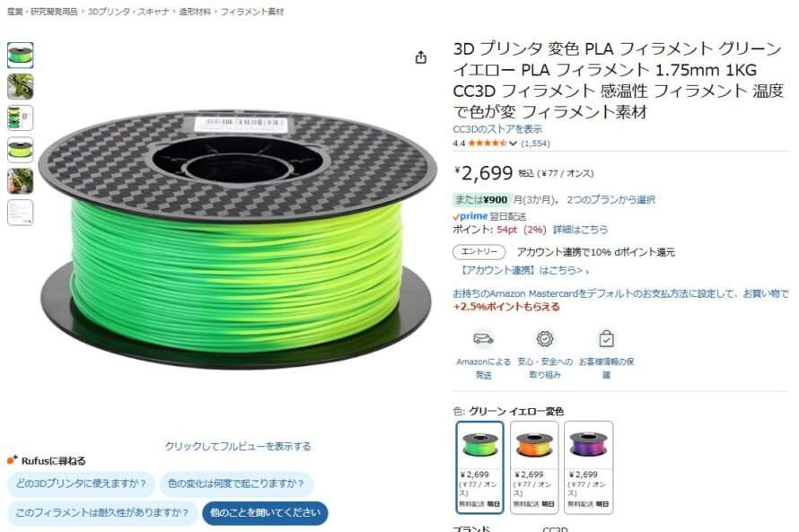This screenshot has height=532, width=799.
Task: Click the prime logo badge
Action: 470,216
